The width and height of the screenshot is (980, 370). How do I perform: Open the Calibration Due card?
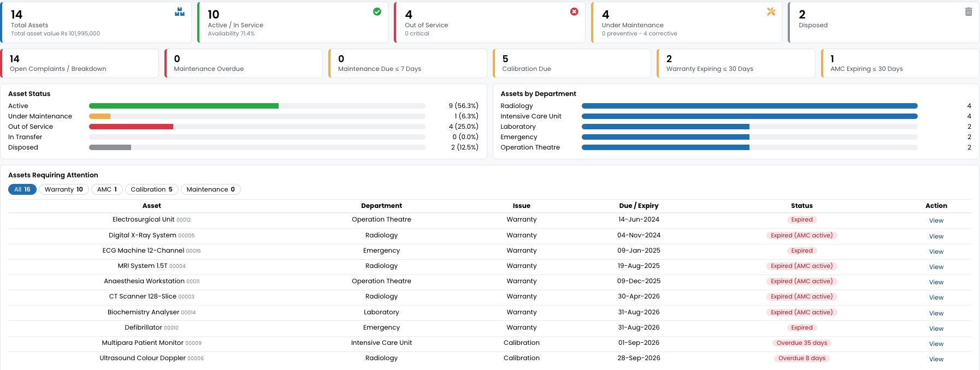(572, 63)
